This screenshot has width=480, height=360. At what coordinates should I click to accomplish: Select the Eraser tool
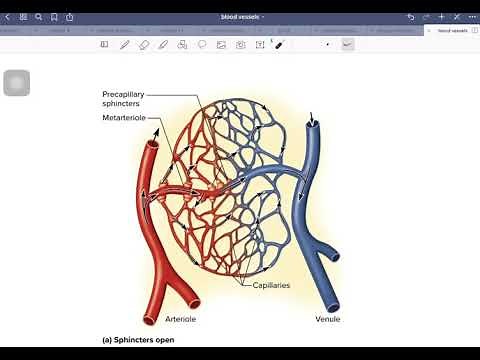144,45
